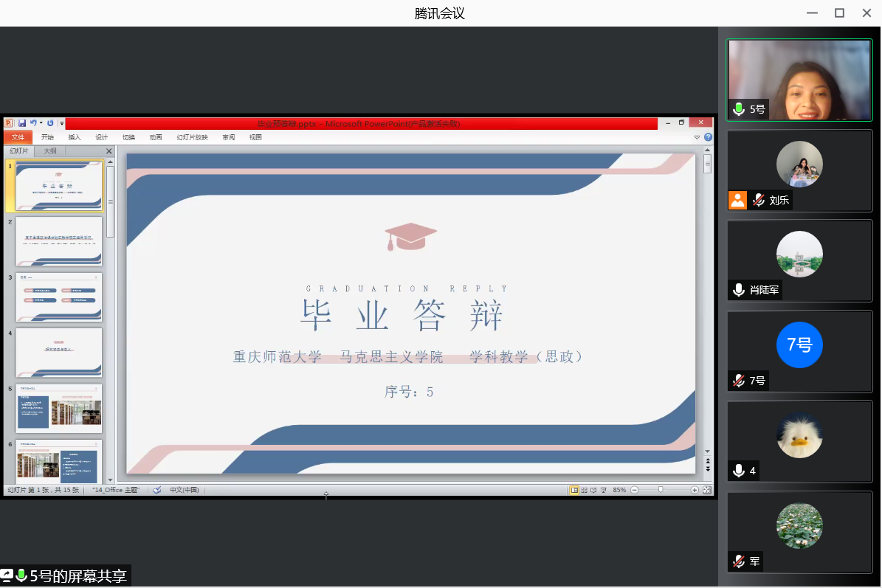The image size is (882, 588).
Task: Switch to the 大纲 outline tab
Action: click(x=50, y=151)
